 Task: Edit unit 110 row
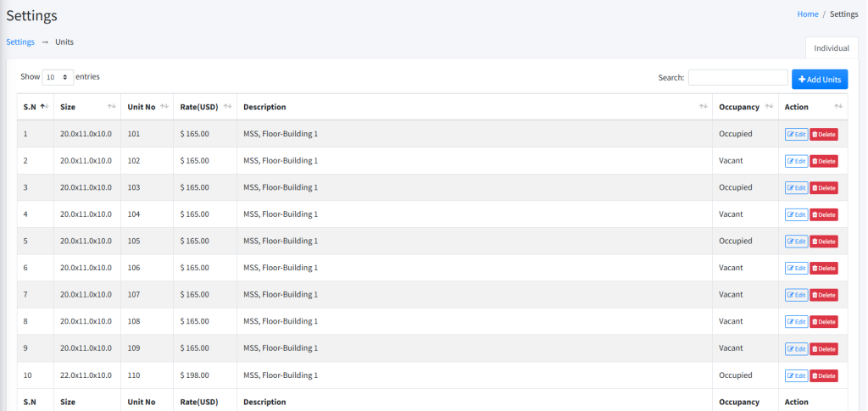pos(796,375)
